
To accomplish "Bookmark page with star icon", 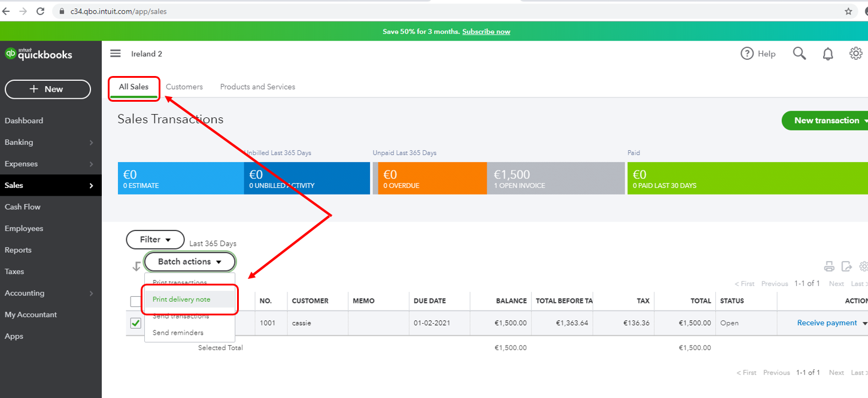I will pos(848,11).
